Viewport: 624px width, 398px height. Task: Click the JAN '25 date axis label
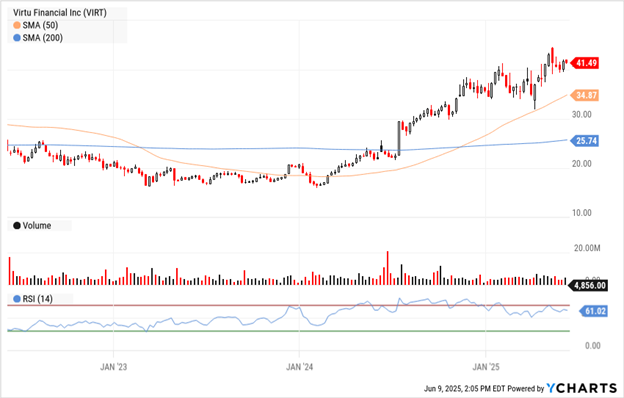486,367
